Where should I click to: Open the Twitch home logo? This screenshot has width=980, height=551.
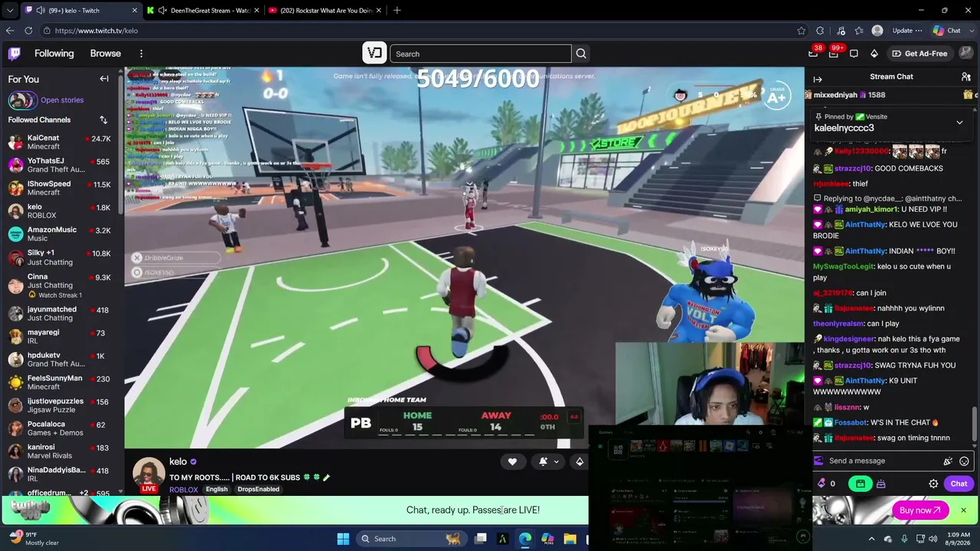point(15,54)
